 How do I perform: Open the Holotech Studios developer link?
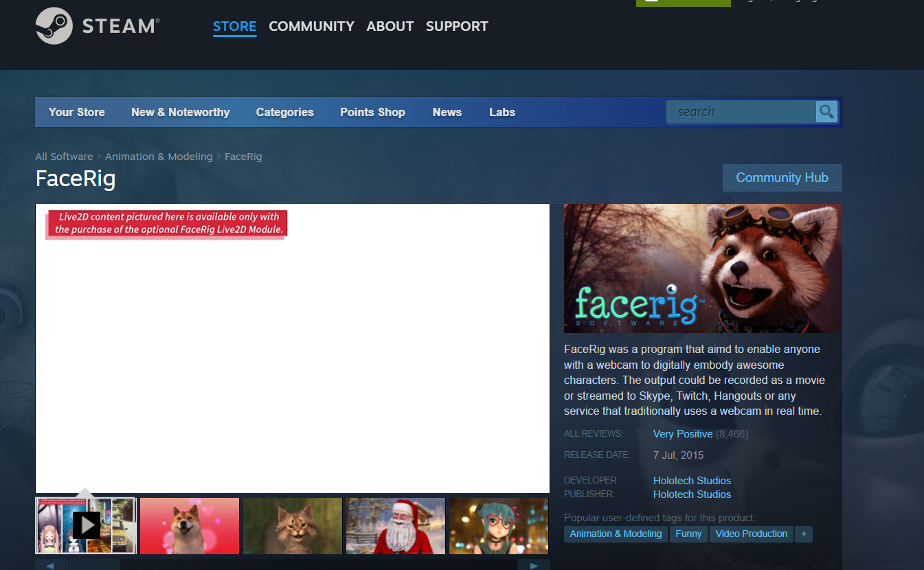692,481
